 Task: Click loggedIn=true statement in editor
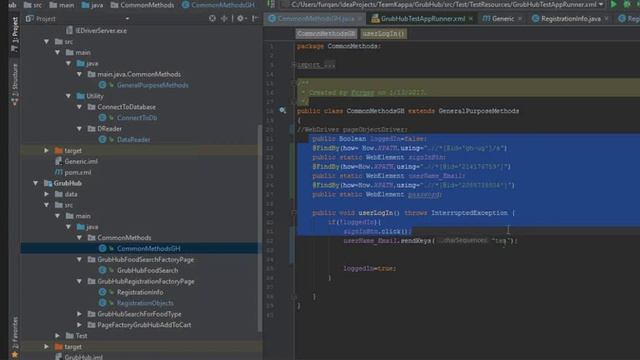point(369,269)
